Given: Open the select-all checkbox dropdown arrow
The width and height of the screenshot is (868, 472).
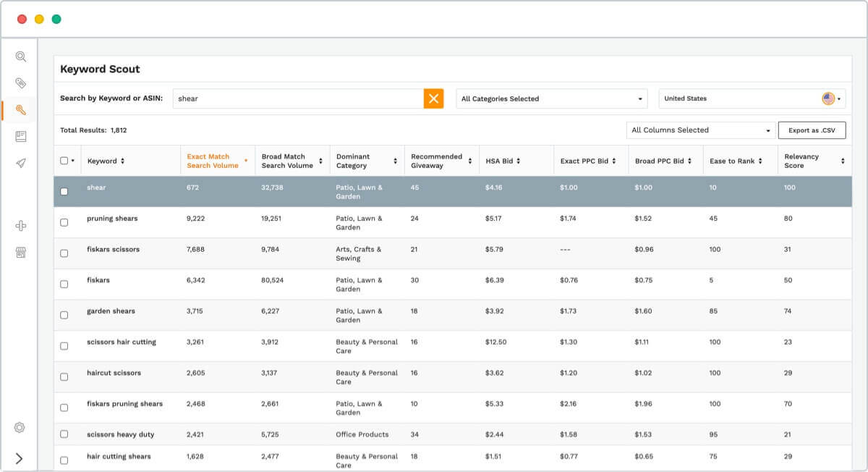Looking at the screenshot, I should pos(72,161).
